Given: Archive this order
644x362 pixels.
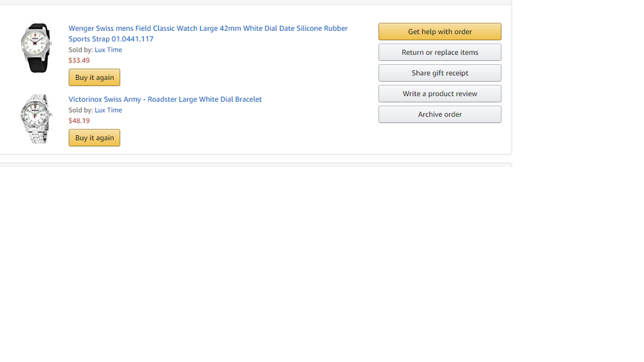Looking at the screenshot, I should click(x=440, y=114).
